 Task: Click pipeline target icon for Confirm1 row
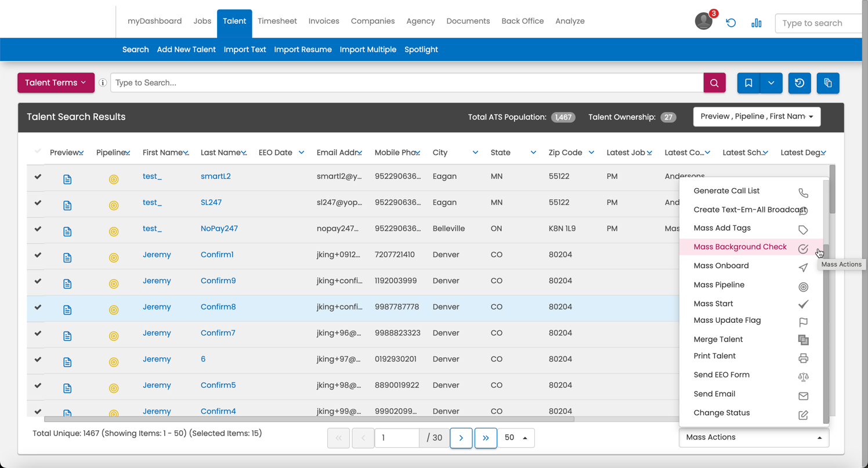tap(114, 258)
